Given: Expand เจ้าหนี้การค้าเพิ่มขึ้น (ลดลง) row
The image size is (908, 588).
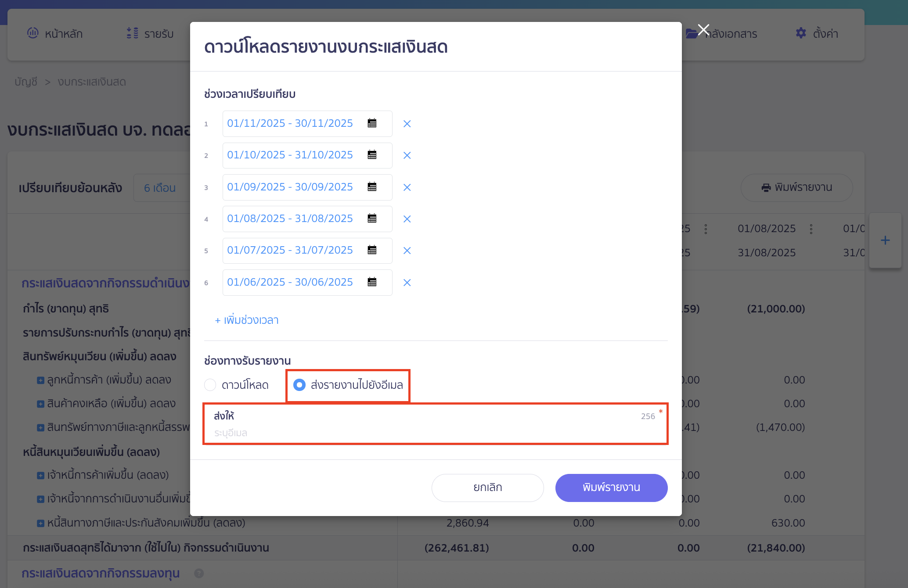Looking at the screenshot, I should click(x=40, y=475).
